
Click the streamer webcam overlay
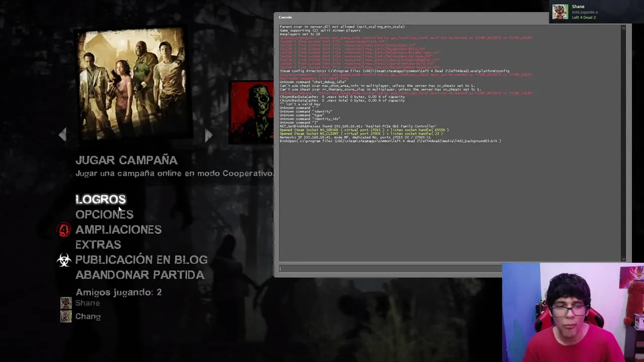click(x=573, y=312)
